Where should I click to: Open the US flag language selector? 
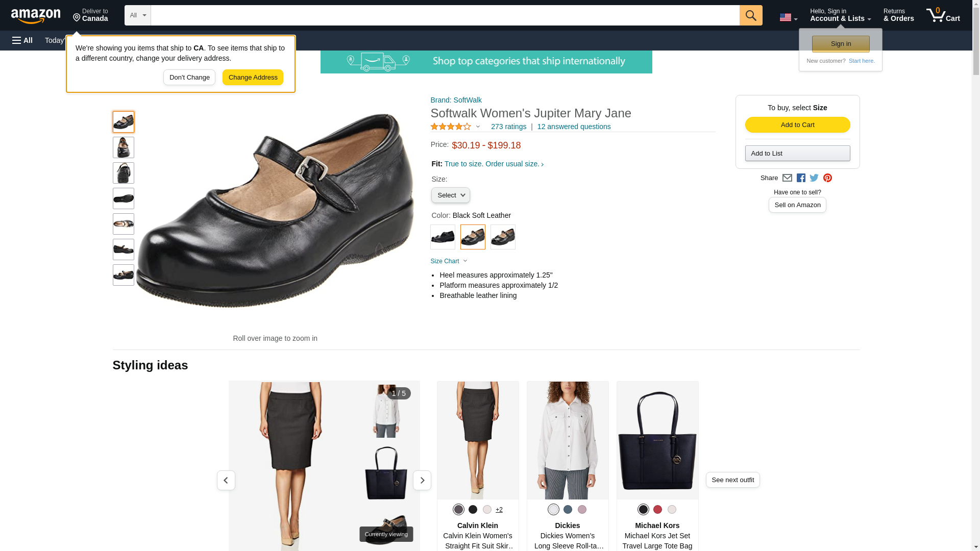788,17
